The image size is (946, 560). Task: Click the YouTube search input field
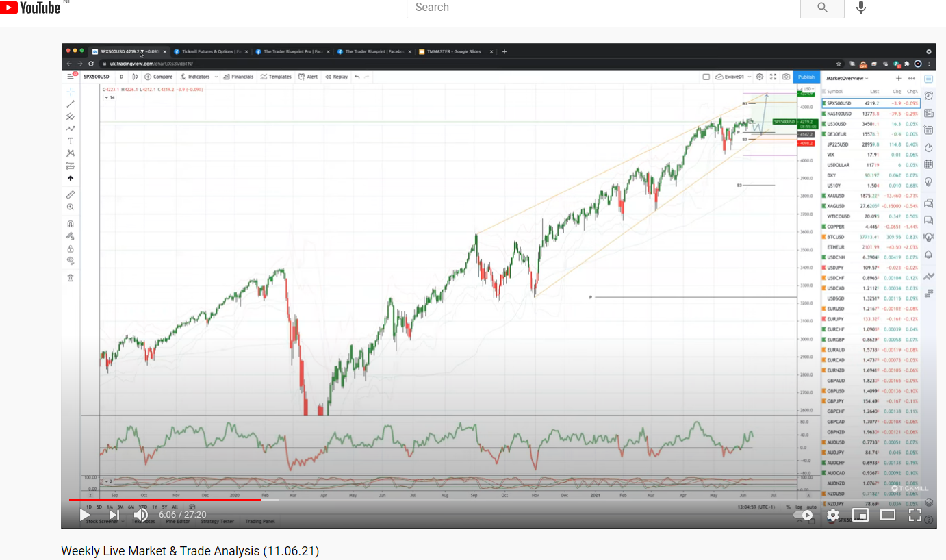pyautogui.click(x=603, y=8)
